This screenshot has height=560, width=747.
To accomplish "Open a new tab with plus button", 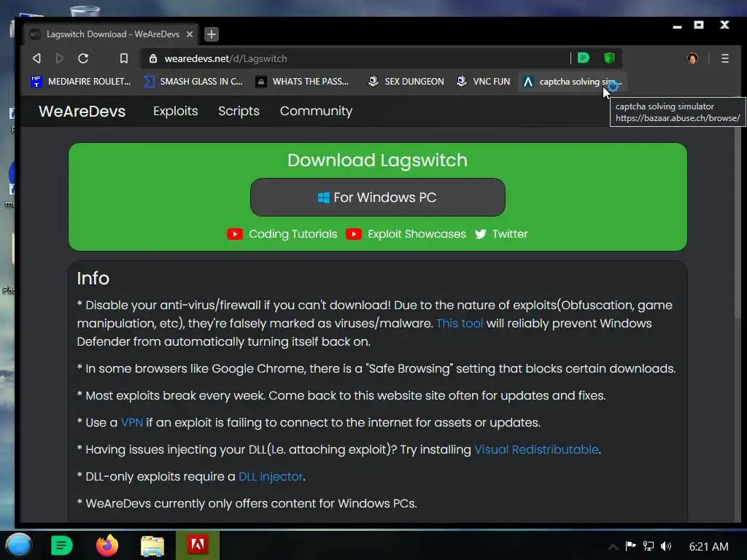I will pyautogui.click(x=212, y=34).
